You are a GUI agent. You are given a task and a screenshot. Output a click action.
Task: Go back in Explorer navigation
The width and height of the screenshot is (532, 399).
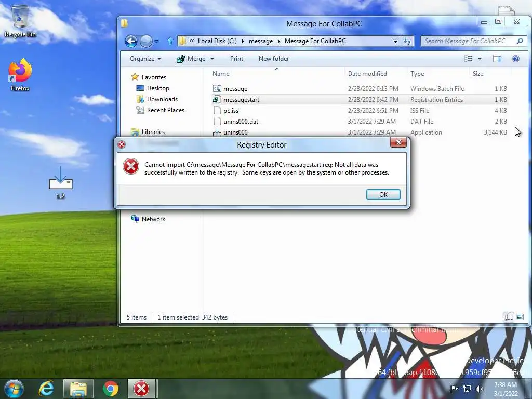tap(131, 41)
